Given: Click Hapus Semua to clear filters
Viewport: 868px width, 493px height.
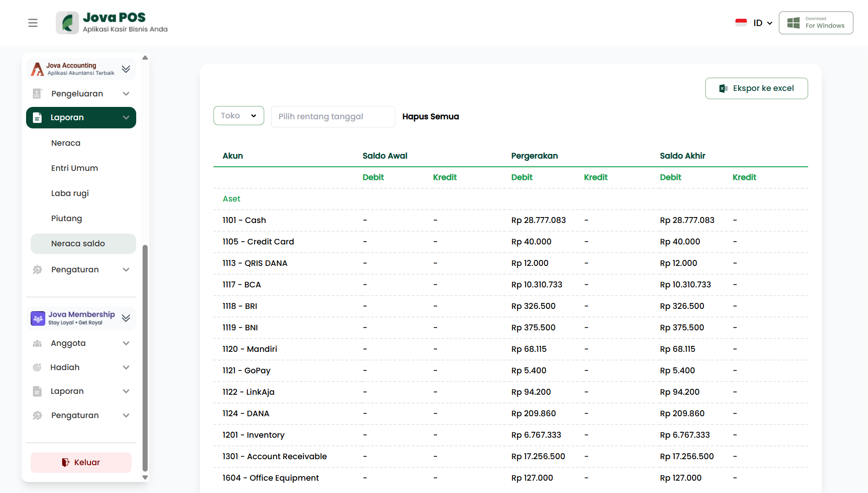Looking at the screenshot, I should [x=431, y=117].
